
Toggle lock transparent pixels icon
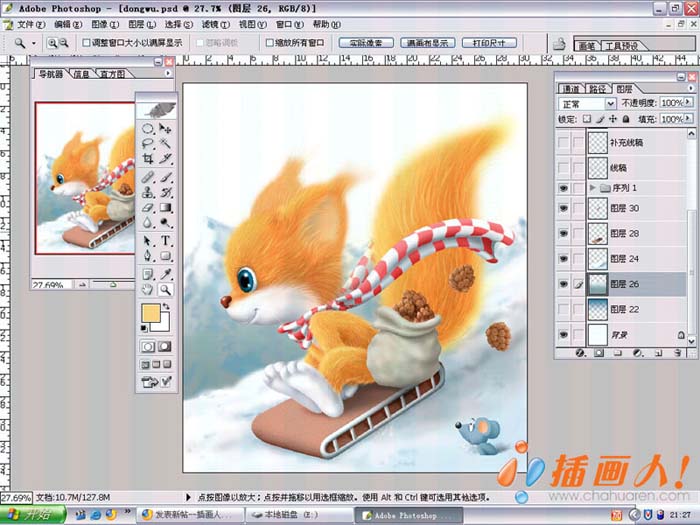pos(587,119)
